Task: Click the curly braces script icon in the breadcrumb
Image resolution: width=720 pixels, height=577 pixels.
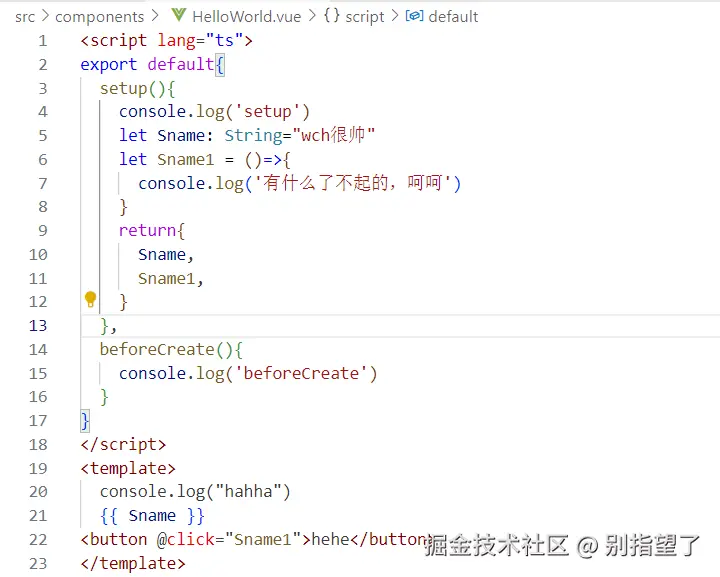Action: [x=332, y=15]
